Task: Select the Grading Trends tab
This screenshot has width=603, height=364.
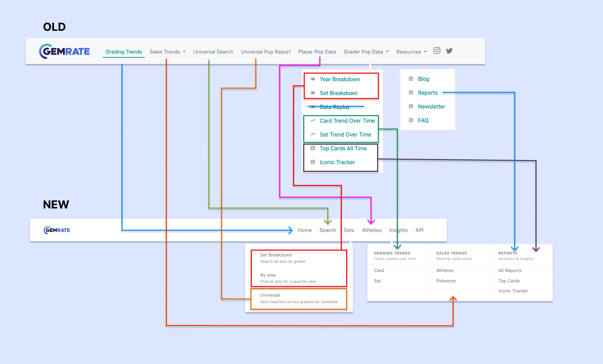Action: click(124, 52)
